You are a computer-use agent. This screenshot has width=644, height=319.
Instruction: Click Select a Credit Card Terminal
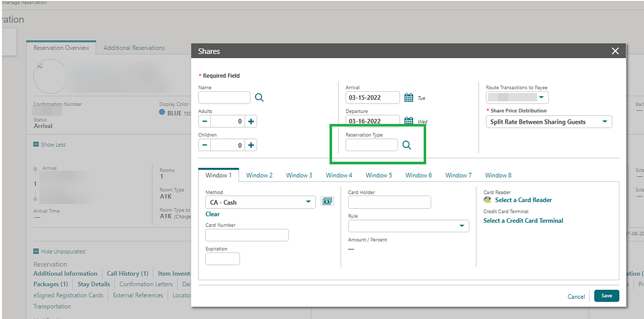pyautogui.click(x=523, y=221)
